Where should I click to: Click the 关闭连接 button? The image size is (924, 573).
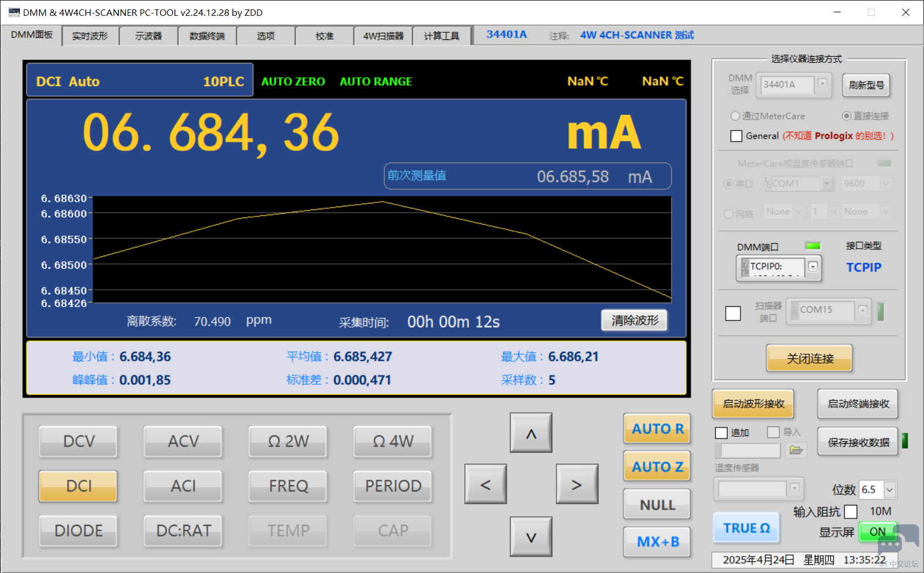pos(809,358)
